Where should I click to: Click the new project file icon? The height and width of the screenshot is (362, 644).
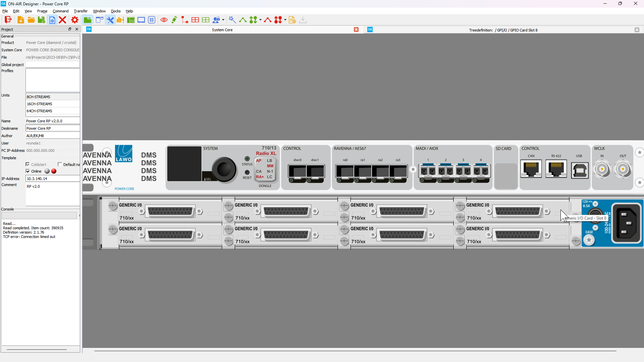[x=20, y=20]
